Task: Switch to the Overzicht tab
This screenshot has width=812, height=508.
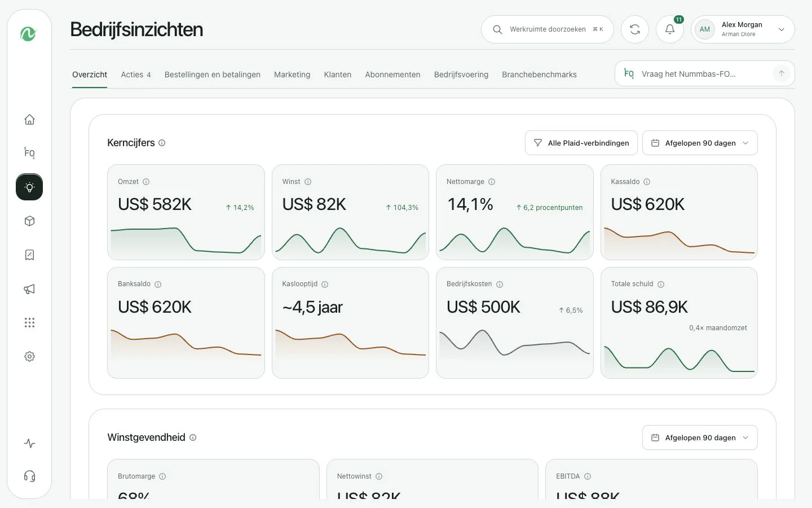Action: [x=90, y=75]
